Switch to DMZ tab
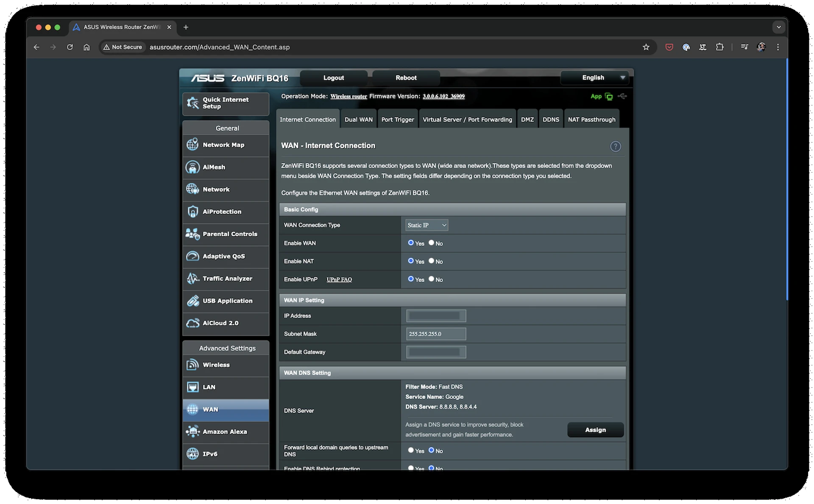Image resolution: width=814 pixels, height=504 pixels. 527,120
